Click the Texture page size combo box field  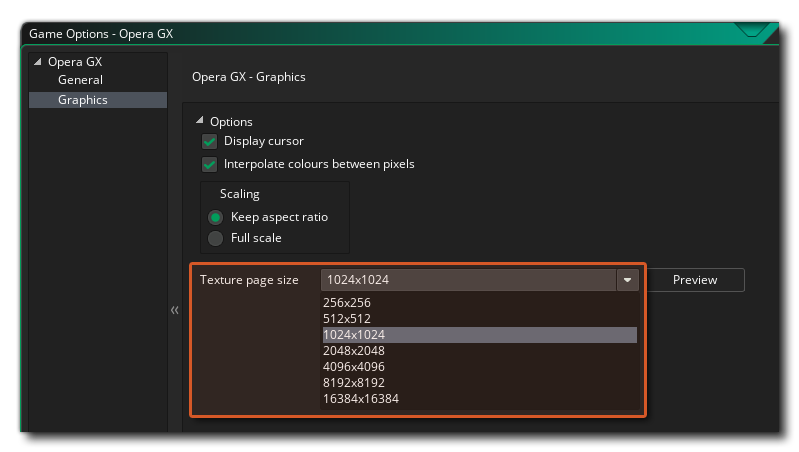click(x=468, y=280)
